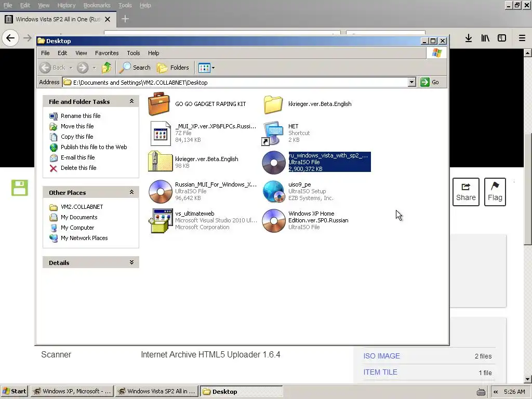
Task: Click ITEM TILE download link
Action: 380,372
